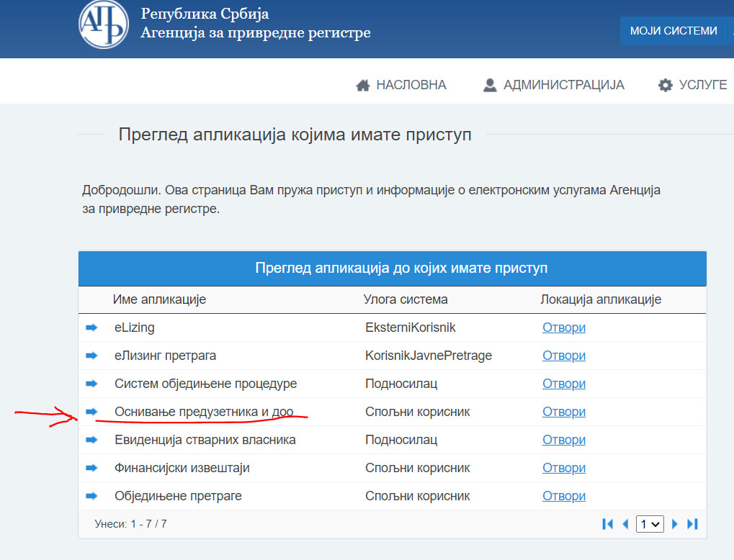Click the МОЈИ СИСТЕМИ button

(673, 31)
